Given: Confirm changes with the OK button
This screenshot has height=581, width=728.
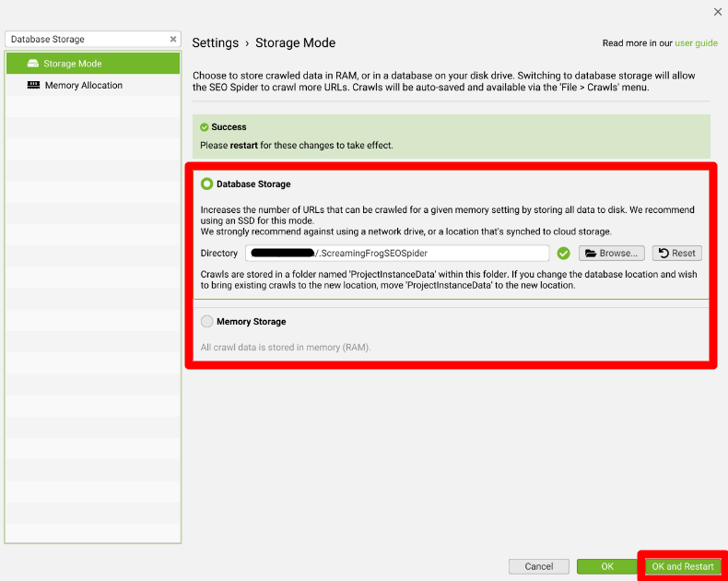Looking at the screenshot, I should point(606,566).
